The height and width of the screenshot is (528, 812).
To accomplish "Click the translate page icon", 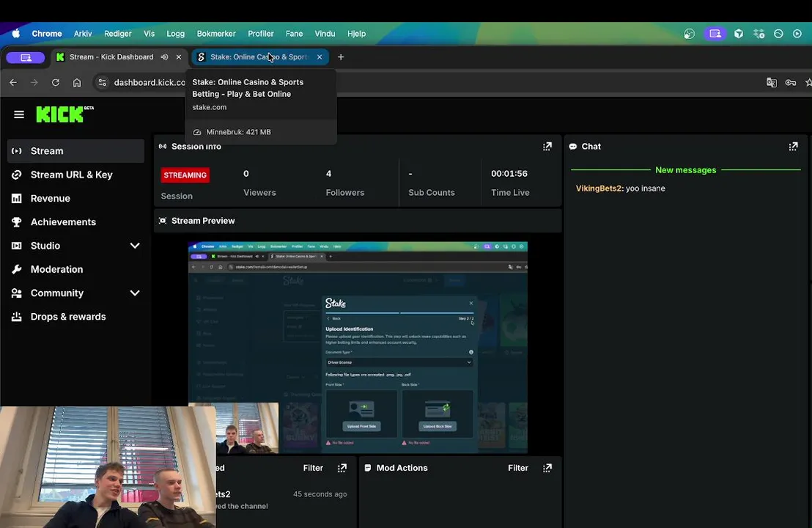I will click(771, 82).
